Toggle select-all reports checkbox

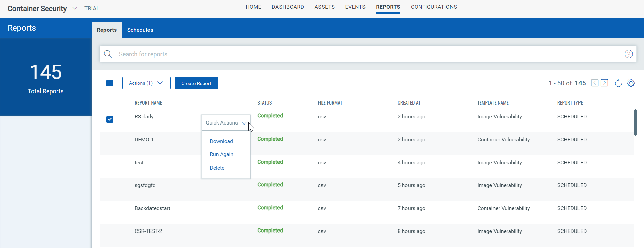point(110,83)
